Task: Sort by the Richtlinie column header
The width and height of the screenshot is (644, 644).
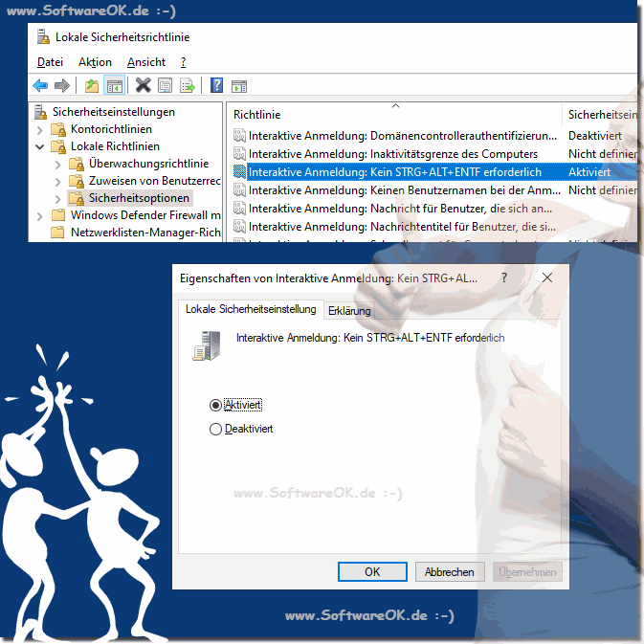Action: point(256,115)
